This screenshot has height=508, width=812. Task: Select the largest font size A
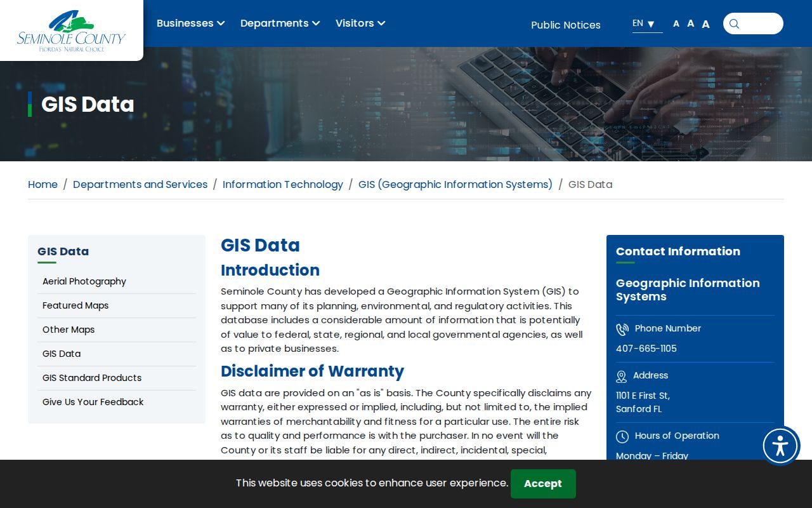(705, 24)
